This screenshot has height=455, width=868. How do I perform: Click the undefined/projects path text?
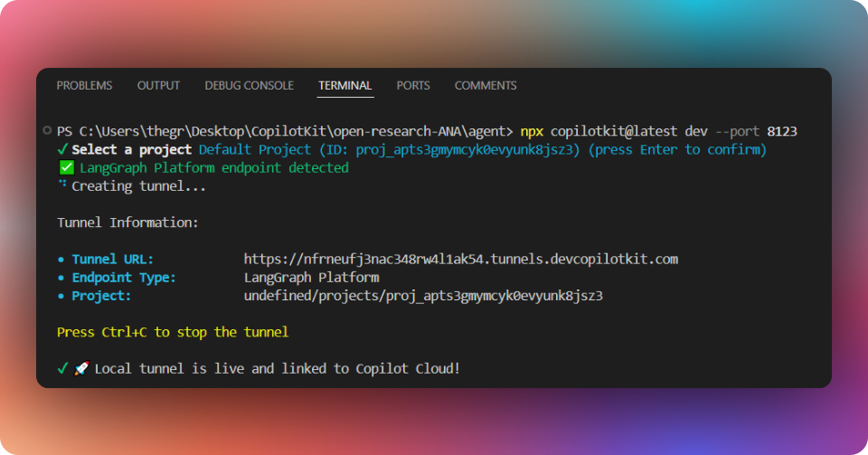[x=423, y=296]
